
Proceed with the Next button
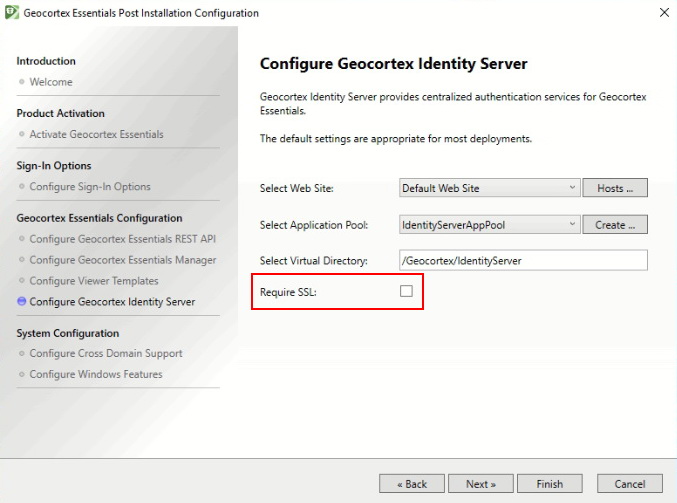coord(481,484)
